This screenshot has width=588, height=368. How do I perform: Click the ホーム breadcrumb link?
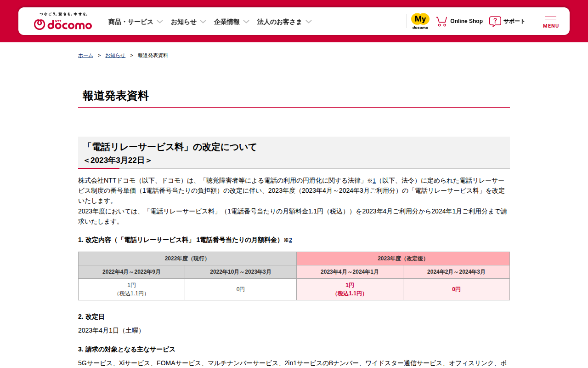[85, 55]
